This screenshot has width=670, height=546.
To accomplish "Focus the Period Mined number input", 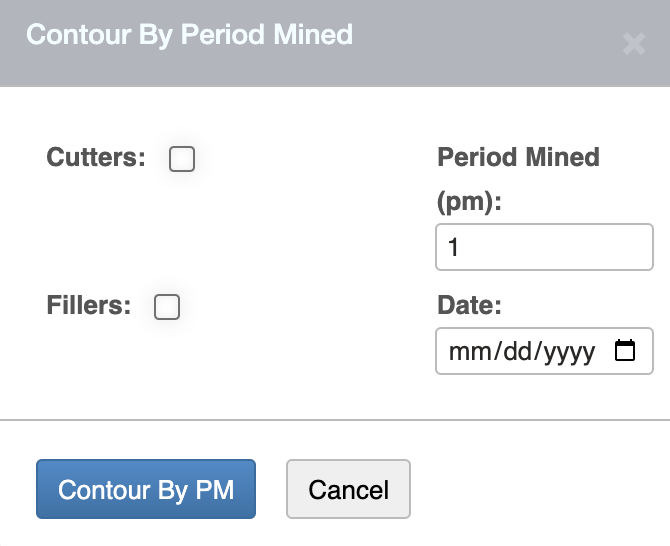I will (544, 247).
